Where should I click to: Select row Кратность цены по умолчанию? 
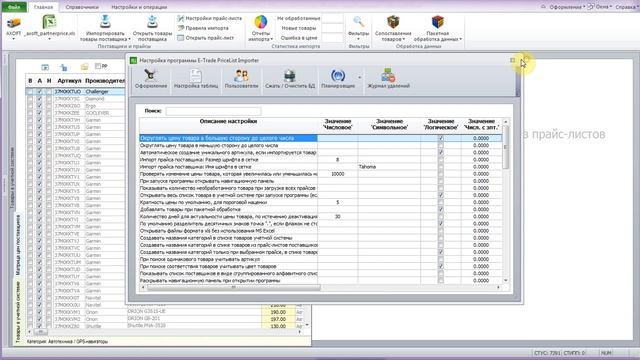pos(228,202)
